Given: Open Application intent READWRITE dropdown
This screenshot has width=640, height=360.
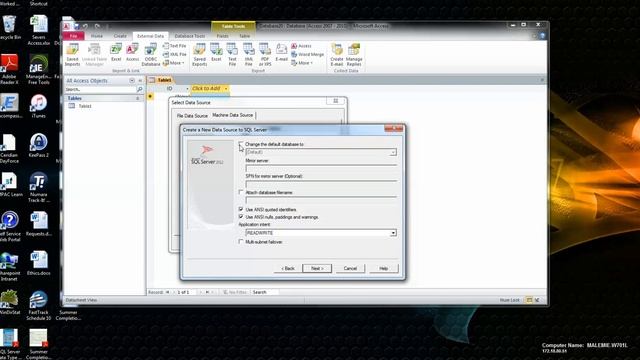Looking at the screenshot, I should 393,233.
